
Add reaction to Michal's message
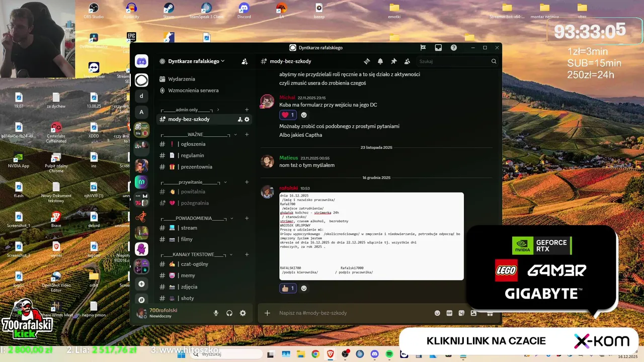click(304, 115)
